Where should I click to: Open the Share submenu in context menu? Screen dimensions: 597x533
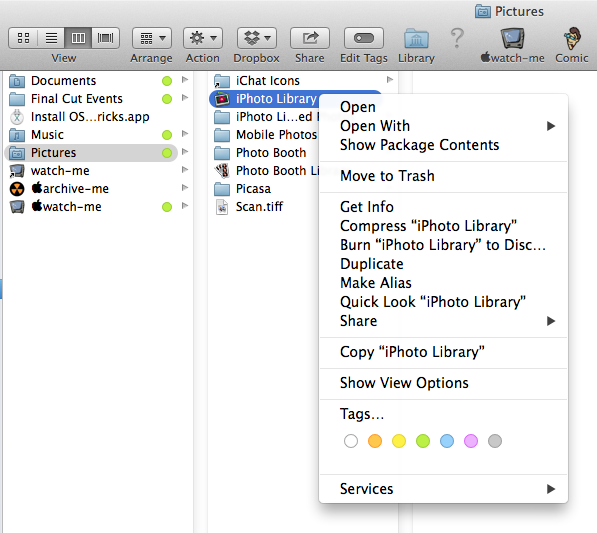click(444, 321)
